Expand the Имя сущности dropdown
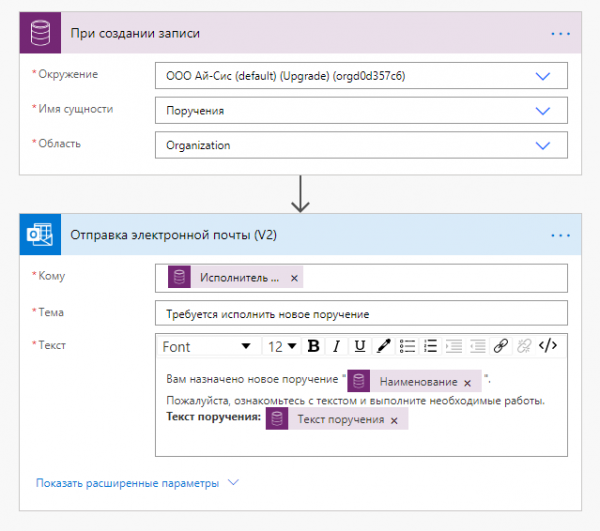The height and width of the screenshot is (531, 600). [543, 110]
